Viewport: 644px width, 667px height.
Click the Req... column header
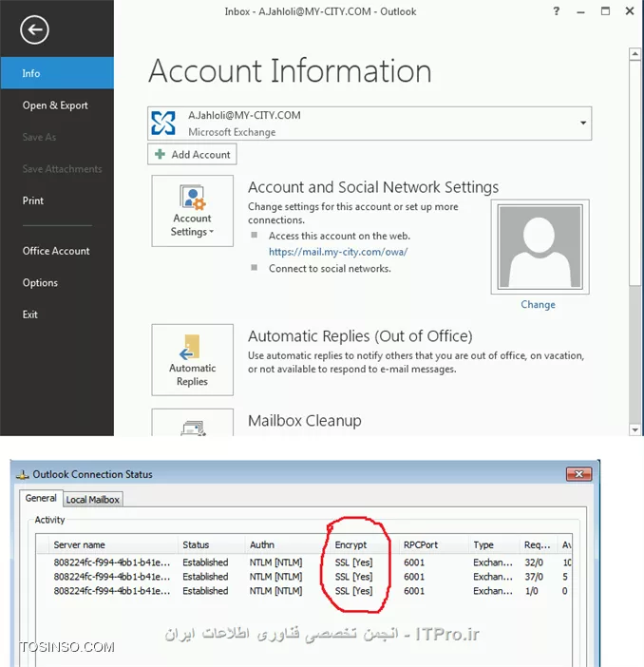tap(538, 545)
